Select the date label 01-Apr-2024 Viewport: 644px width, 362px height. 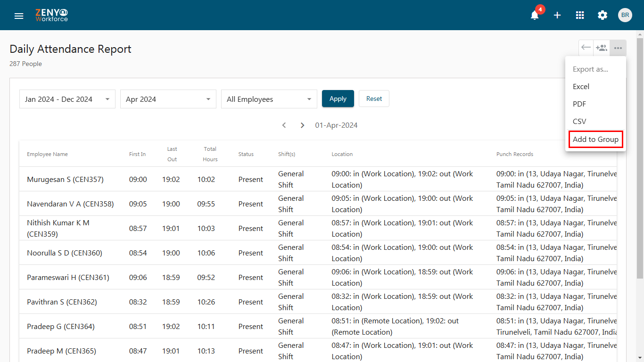click(x=336, y=125)
